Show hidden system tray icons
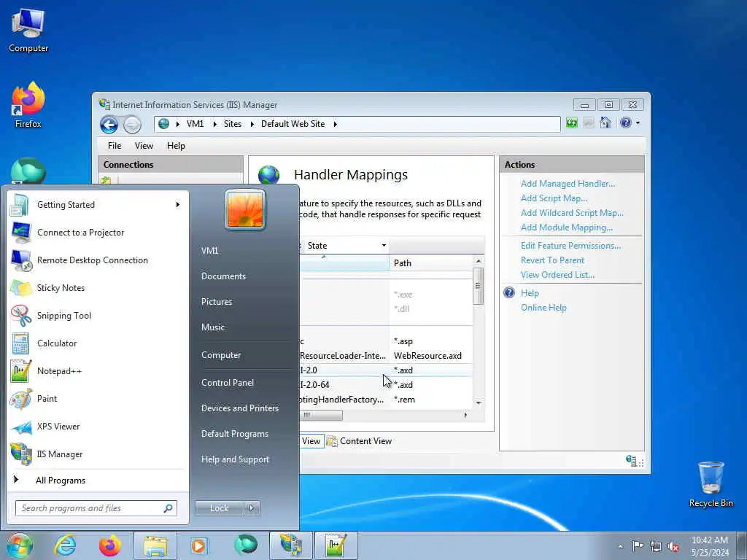The image size is (747, 560). pos(620,546)
